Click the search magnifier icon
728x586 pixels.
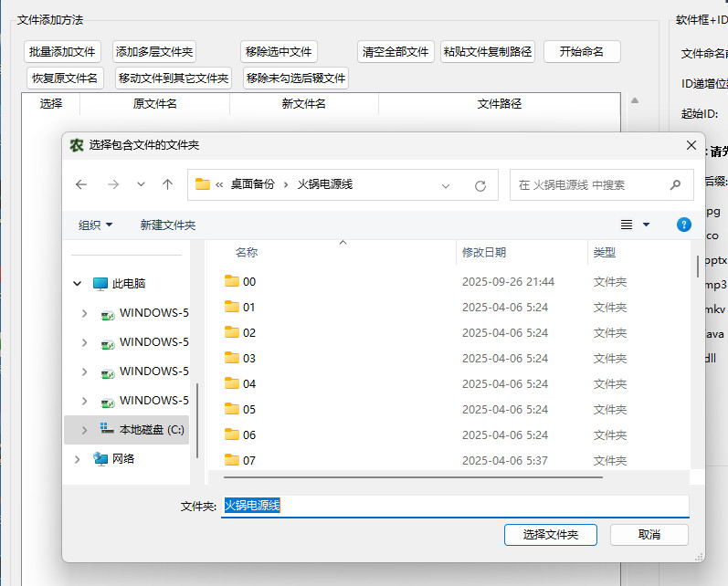[x=675, y=184]
